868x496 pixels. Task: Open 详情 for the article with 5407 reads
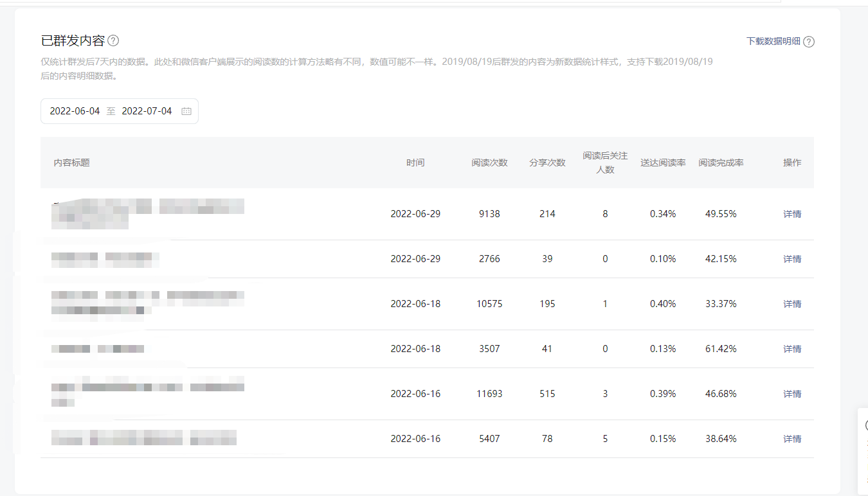[792, 439]
